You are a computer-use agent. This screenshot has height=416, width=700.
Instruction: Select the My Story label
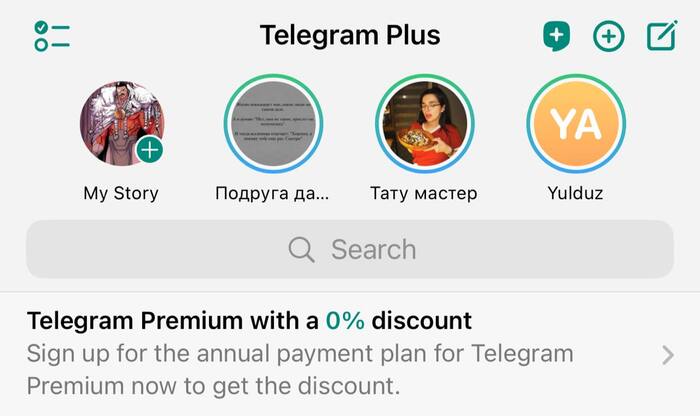click(121, 193)
